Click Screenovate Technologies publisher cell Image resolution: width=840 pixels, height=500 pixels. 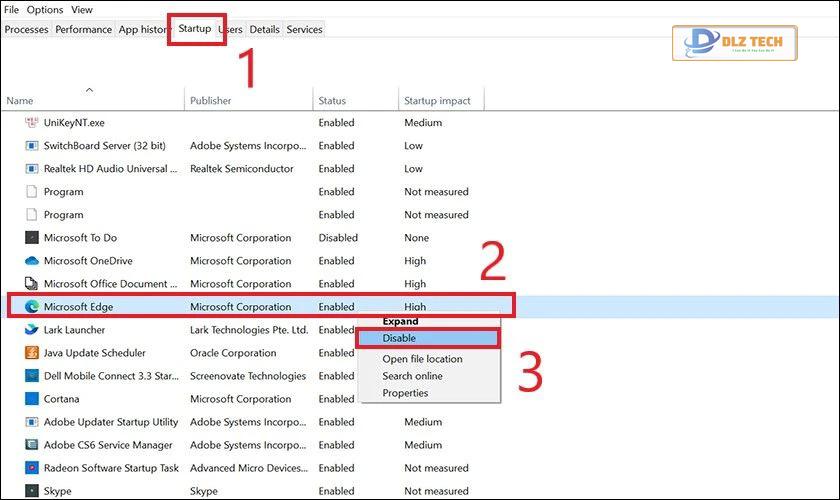(248, 376)
